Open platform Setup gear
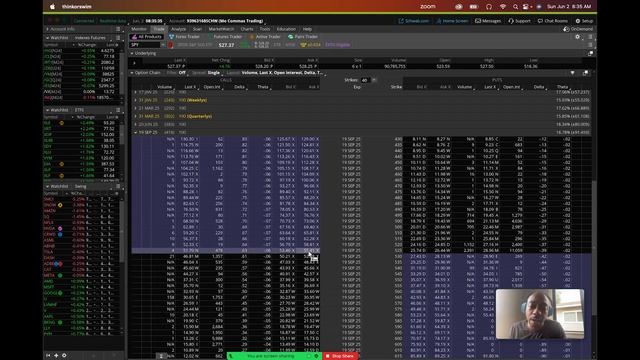 point(584,21)
